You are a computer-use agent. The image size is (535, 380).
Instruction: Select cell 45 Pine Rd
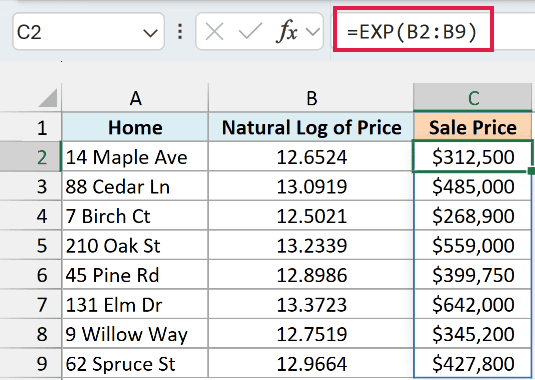[135, 275]
